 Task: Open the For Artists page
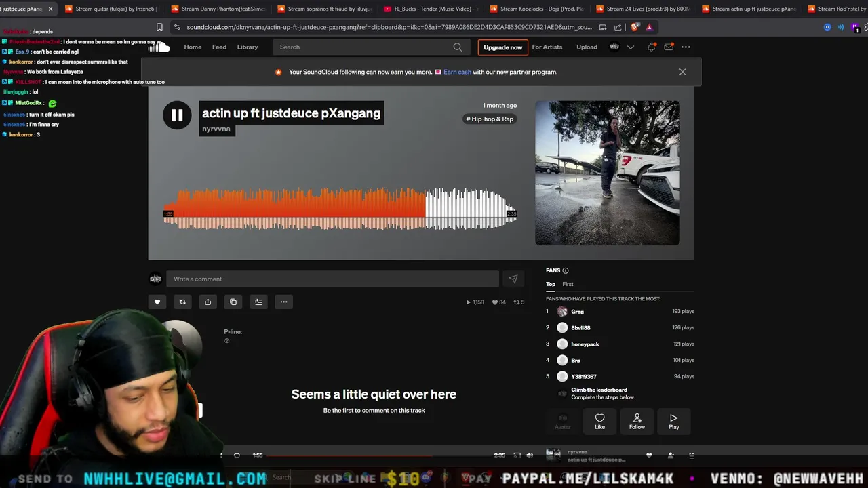tap(547, 47)
